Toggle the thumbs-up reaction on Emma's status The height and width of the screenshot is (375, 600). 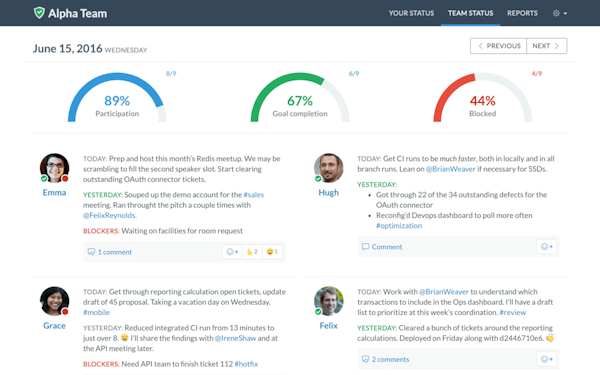(252, 252)
